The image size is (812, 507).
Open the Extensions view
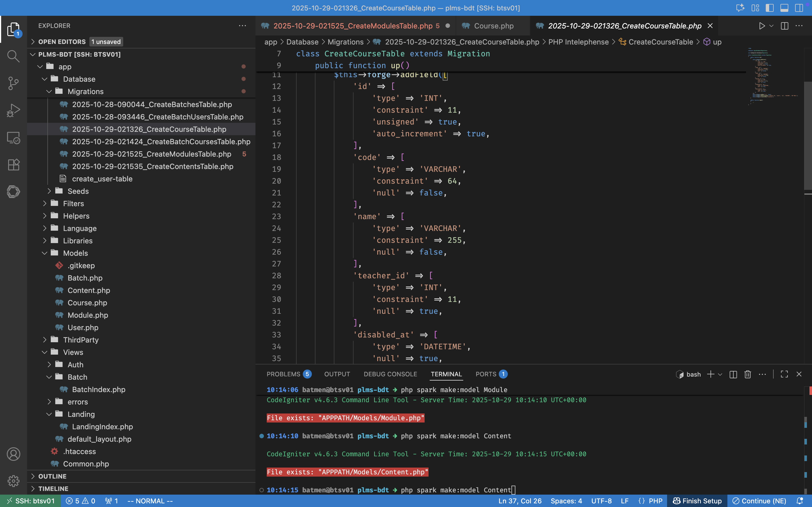click(x=14, y=165)
